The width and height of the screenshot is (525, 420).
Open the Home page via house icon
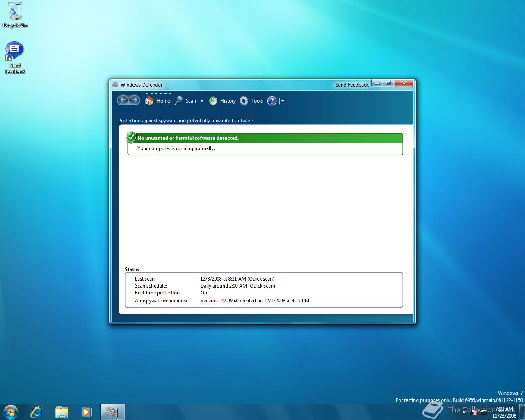(x=149, y=100)
